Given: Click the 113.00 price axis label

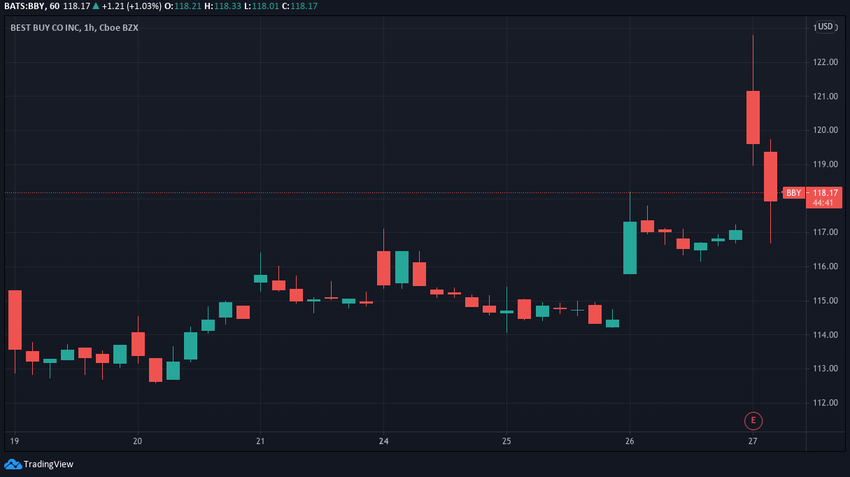Looking at the screenshot, I should [x=825, y=369].
